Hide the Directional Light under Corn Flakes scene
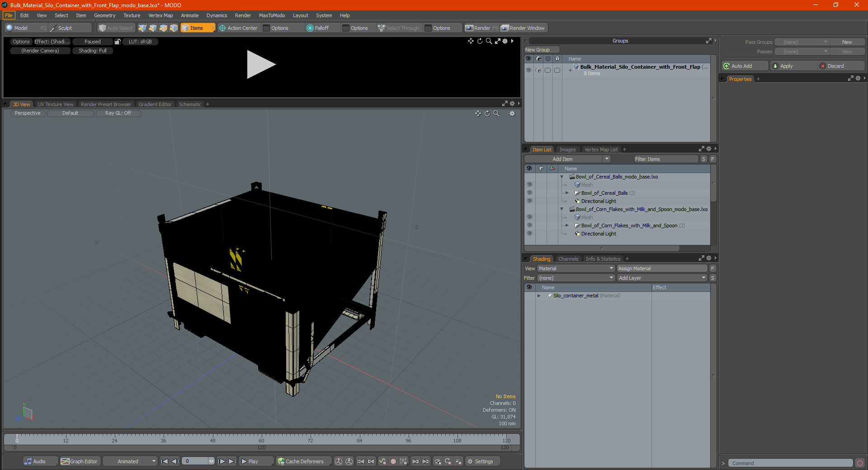 (529, 234)
